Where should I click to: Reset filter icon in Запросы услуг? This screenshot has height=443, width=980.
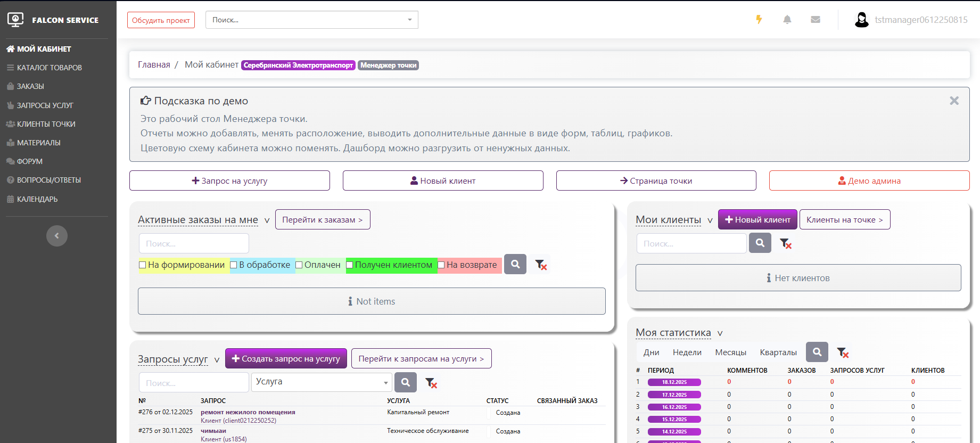tap(431, 382)
